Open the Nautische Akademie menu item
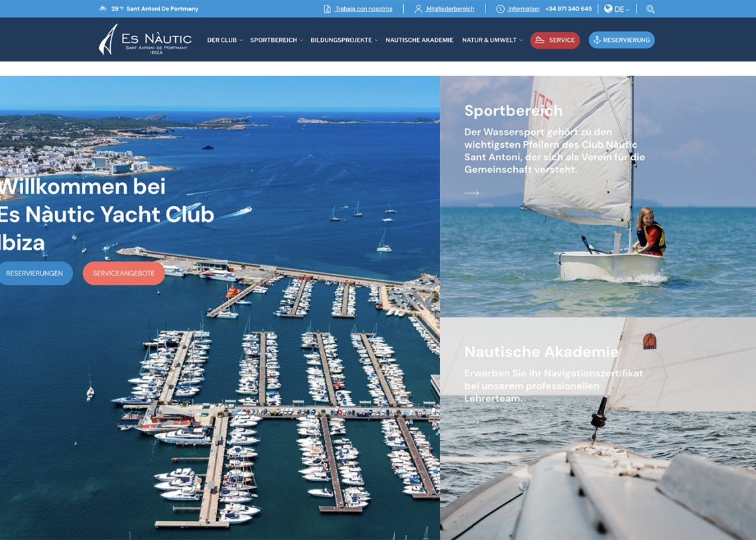756x540 pixels. [420, 40]
